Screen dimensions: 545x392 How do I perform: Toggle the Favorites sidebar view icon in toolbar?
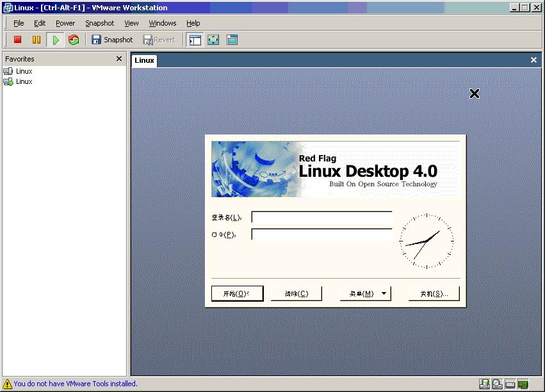[195, 40]
